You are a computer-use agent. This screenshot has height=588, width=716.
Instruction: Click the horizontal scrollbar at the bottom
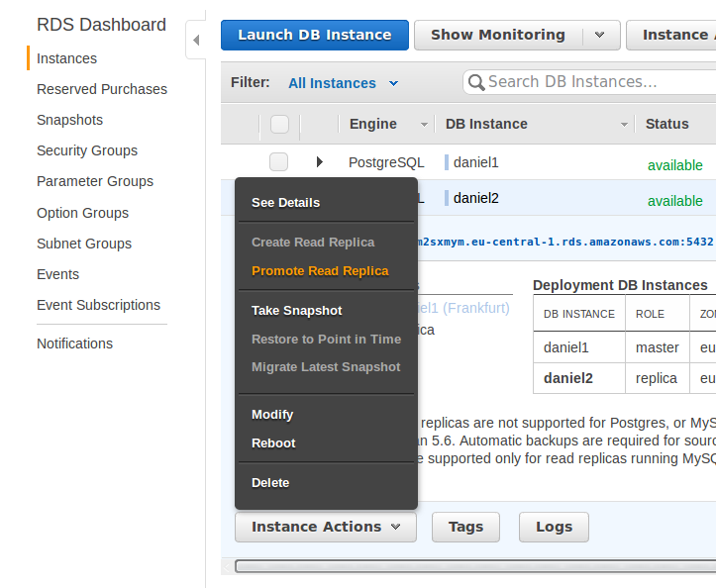(x=475, y=566)
